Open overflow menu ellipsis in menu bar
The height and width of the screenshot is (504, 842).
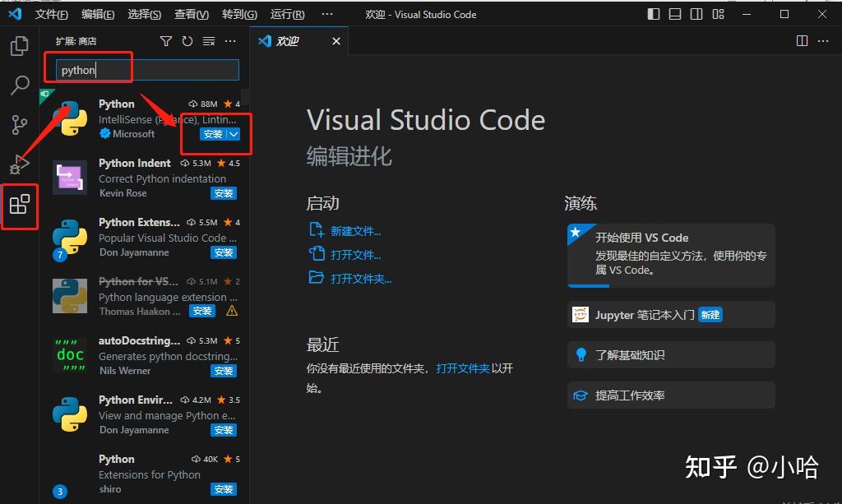[x=327, y=15]
